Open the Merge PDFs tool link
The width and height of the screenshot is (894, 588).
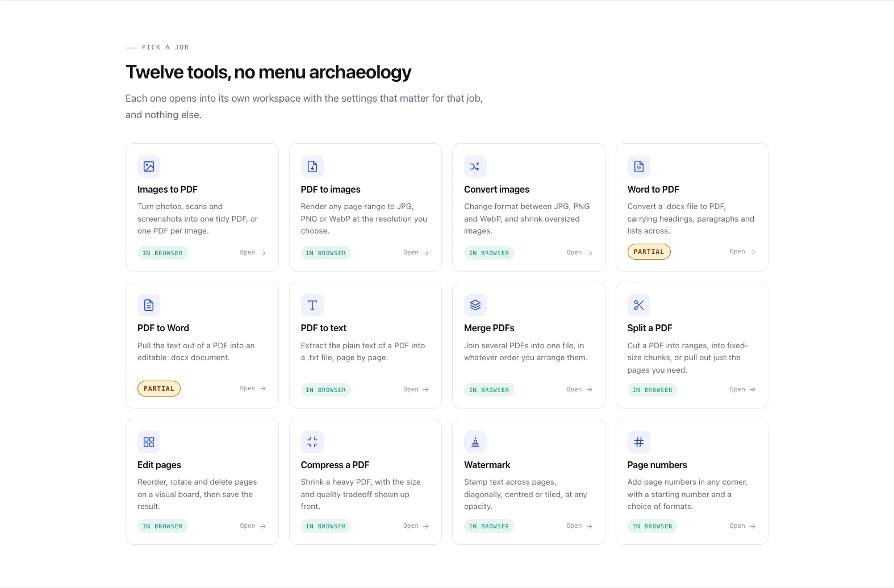pyautogui.click(x=579, y=390)
